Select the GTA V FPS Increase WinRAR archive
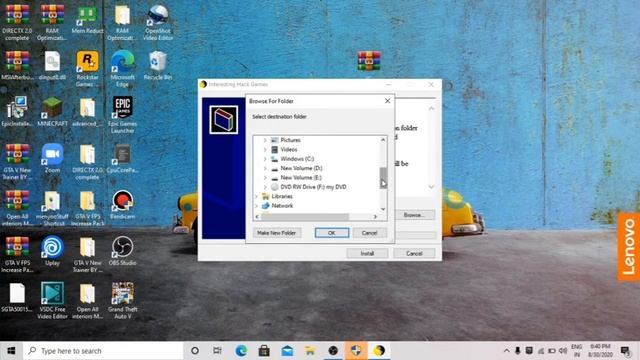The width and height of the screenshot is (640, 360). (x=17, y=247)
